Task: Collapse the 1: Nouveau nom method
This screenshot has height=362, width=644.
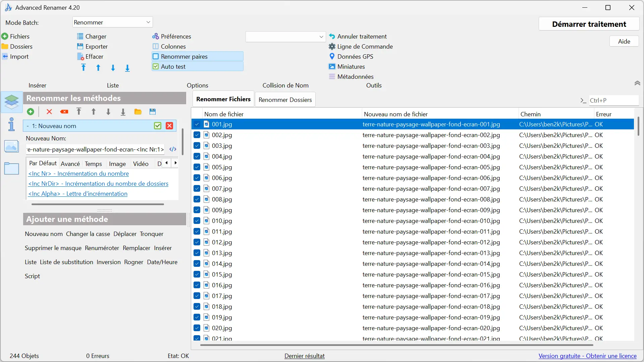Action: click(28, 126)
